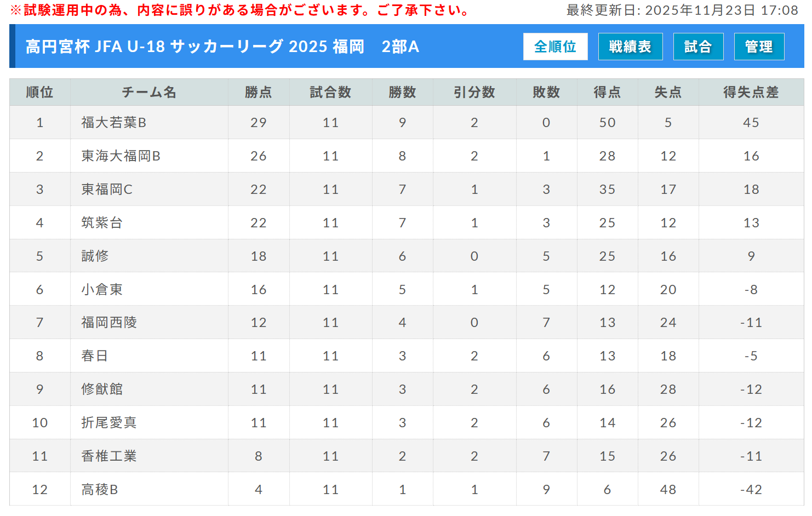Click the 順位 column header

(39, 92)
